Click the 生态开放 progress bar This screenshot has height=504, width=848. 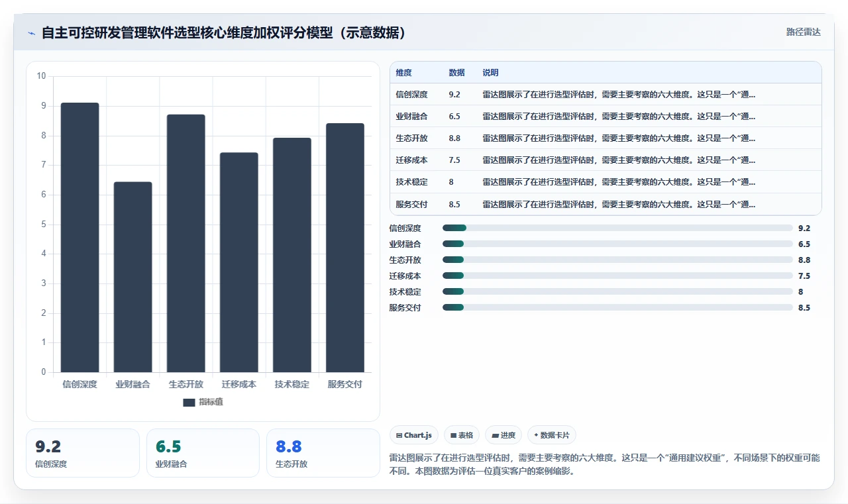tap(617, 260)
